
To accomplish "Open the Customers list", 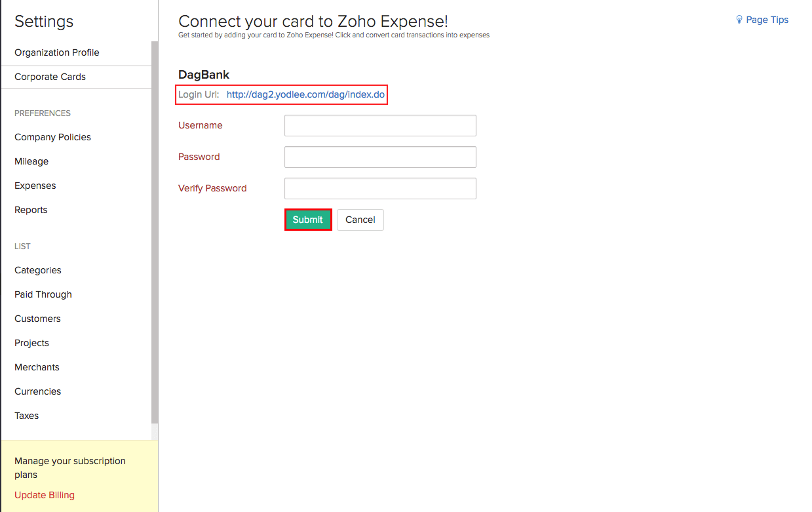I will [37, 319].
